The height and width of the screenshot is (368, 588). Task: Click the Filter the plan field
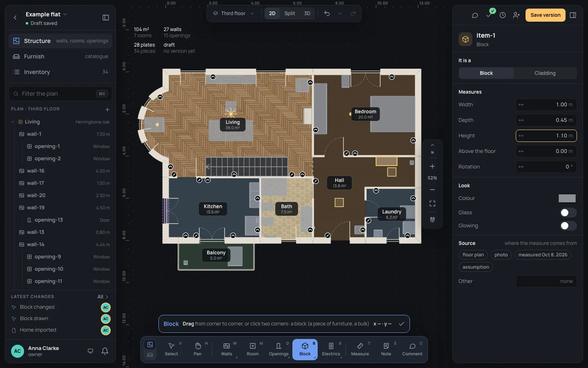60,94
